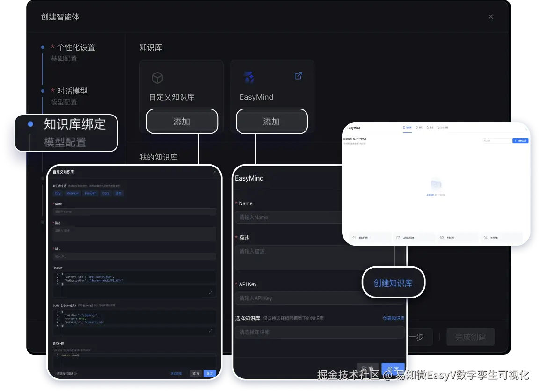The image size is (540, 392).
Task: Open the 选择知识库 dropdown
Action: (320, 332)
